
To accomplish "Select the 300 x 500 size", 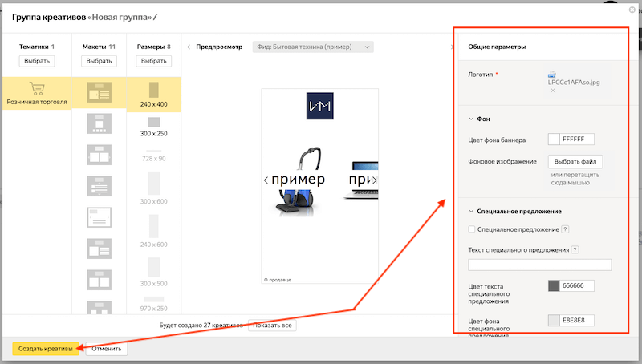I will pyautogui.click(x=154, y=272).
